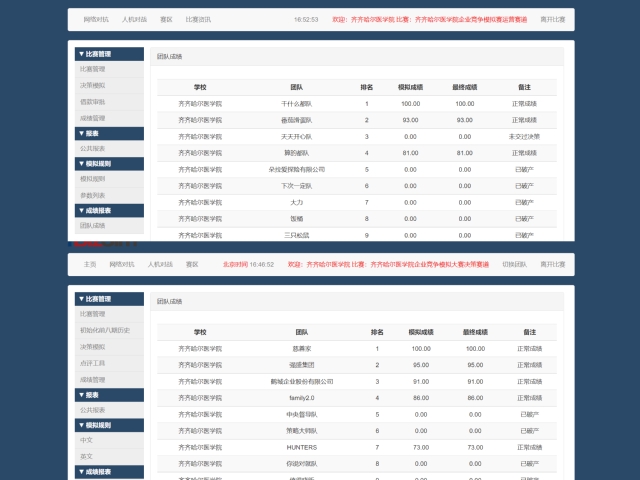The image size is (640, 480).
Task: Click 离开比赛 in the upper navigation bar
Action: [x=552, y=19]
